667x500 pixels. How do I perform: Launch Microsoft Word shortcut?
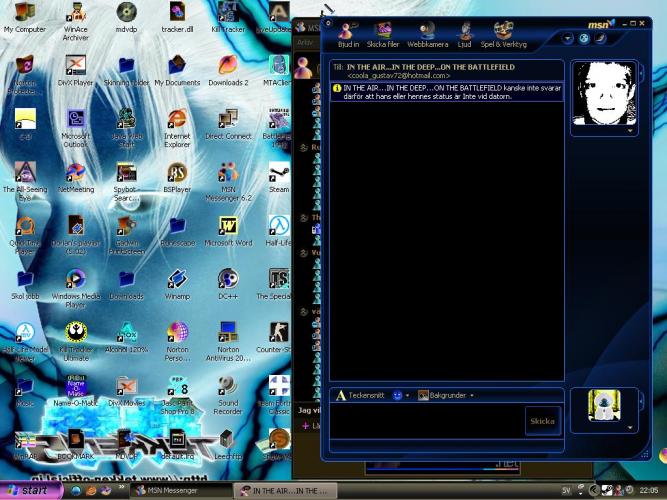(x=228, y=231)
